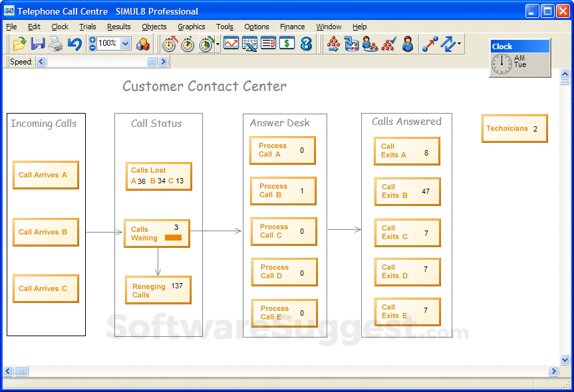Click the colored 3D blocks icon

(x=143, y=44)
